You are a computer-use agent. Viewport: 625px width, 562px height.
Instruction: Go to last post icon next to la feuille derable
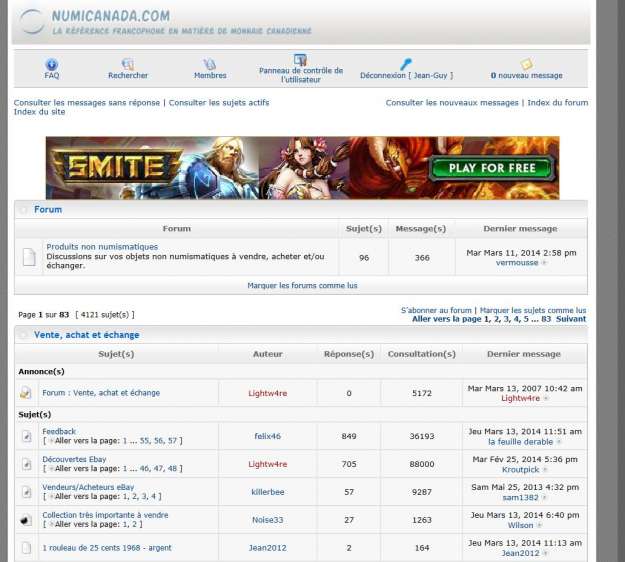click(559, 442)
